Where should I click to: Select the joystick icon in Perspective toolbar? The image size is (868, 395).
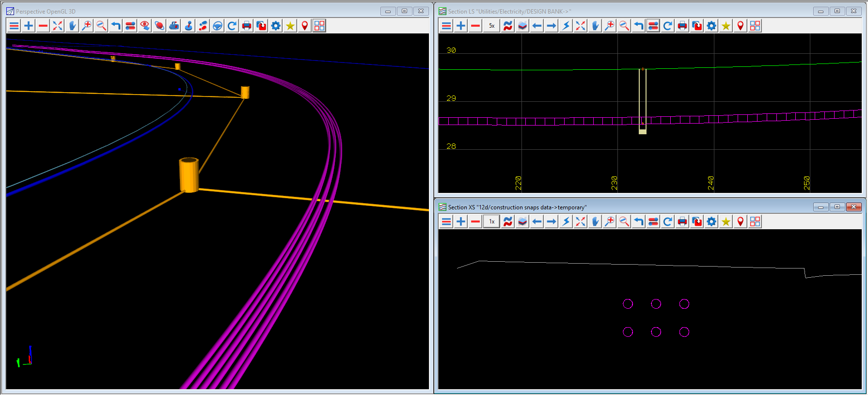coord(189,26)
